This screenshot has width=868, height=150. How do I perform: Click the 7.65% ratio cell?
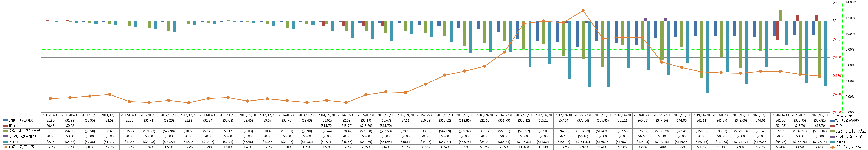(x=504, y=147)
